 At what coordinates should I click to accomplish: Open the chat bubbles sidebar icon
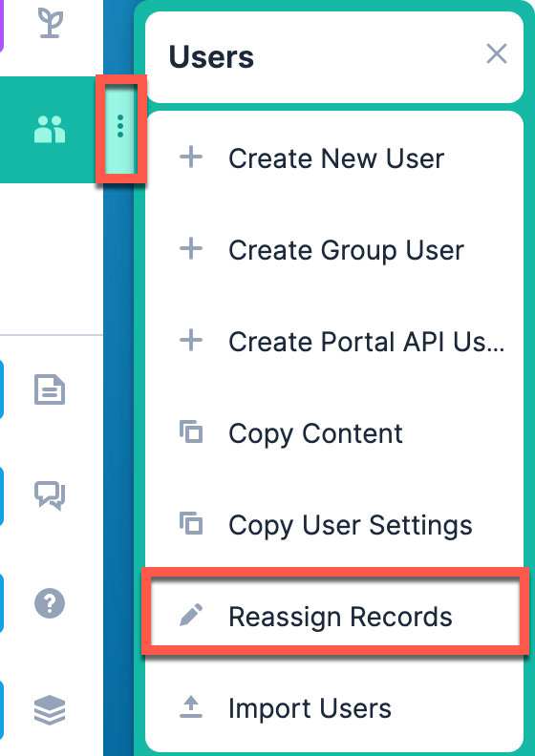pyautogui.click(x=50, y=495)
